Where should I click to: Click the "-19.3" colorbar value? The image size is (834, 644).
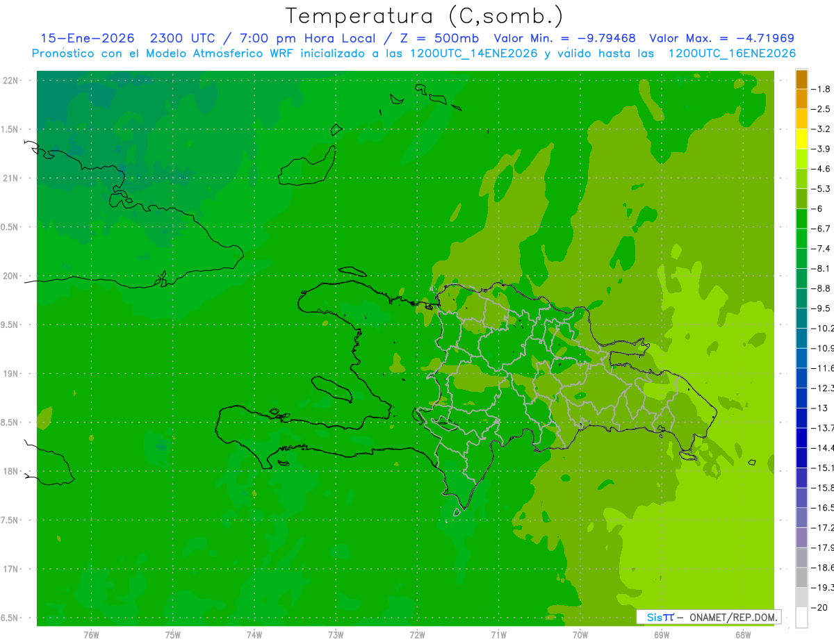pyautogui.click(x=823, y=587)
